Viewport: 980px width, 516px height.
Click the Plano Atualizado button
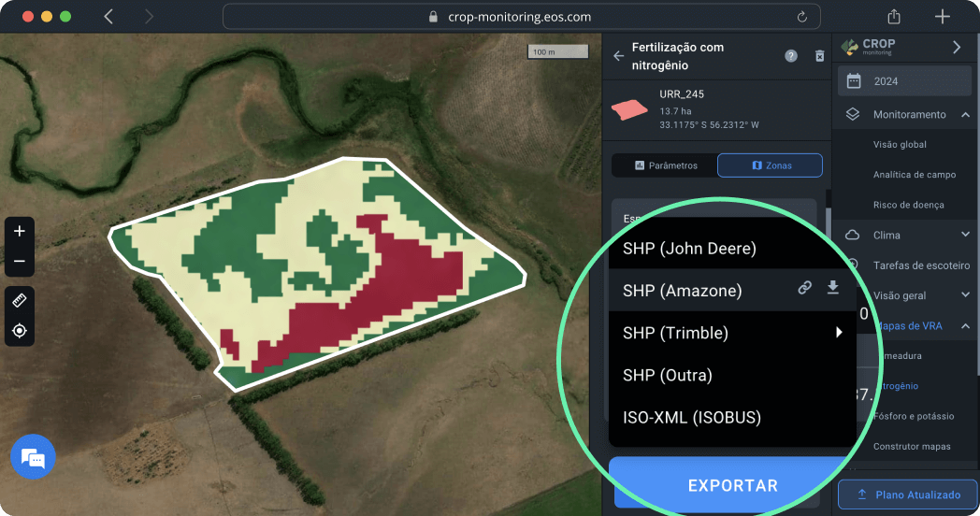(x=907, y=494)
